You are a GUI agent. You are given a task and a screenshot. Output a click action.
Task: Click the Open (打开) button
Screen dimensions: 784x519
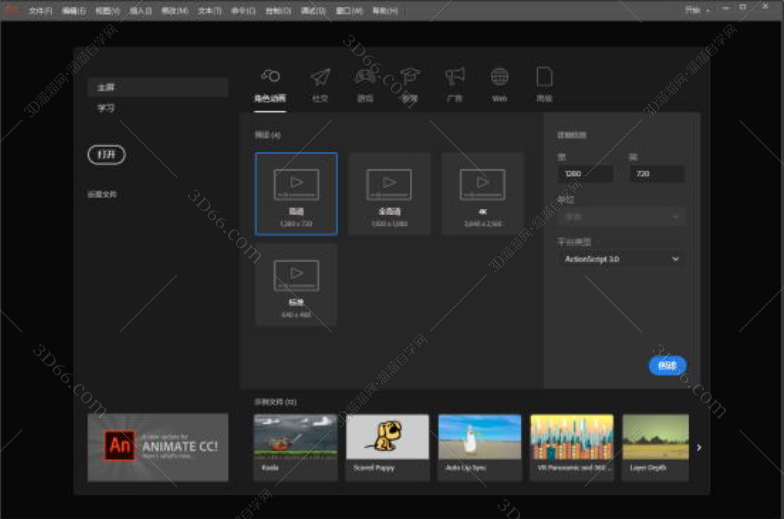click(x=106, y=154)
